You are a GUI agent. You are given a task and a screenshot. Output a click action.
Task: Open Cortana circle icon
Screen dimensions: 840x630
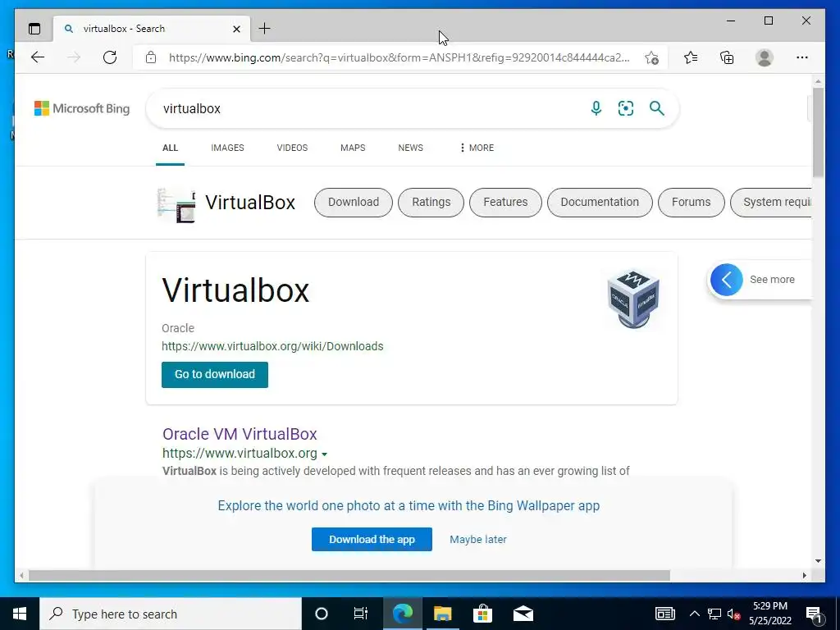pos(321,614)
